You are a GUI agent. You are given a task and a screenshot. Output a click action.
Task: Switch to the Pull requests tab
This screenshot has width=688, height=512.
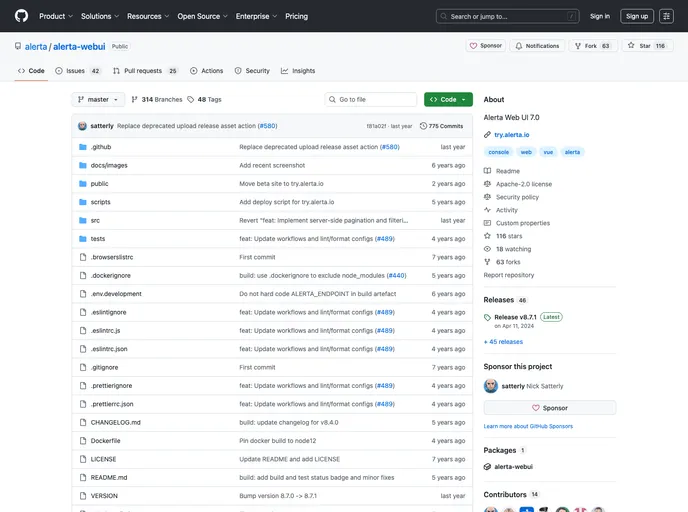[145, 71]
